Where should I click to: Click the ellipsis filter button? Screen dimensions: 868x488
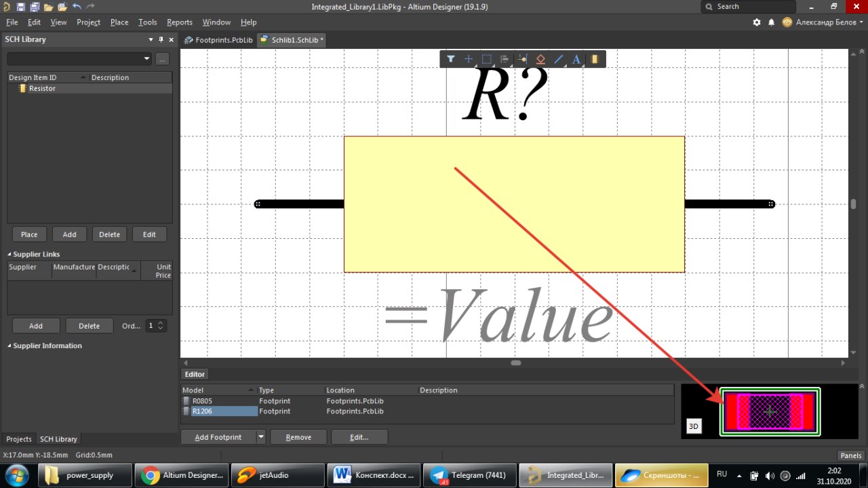(162, 59)
